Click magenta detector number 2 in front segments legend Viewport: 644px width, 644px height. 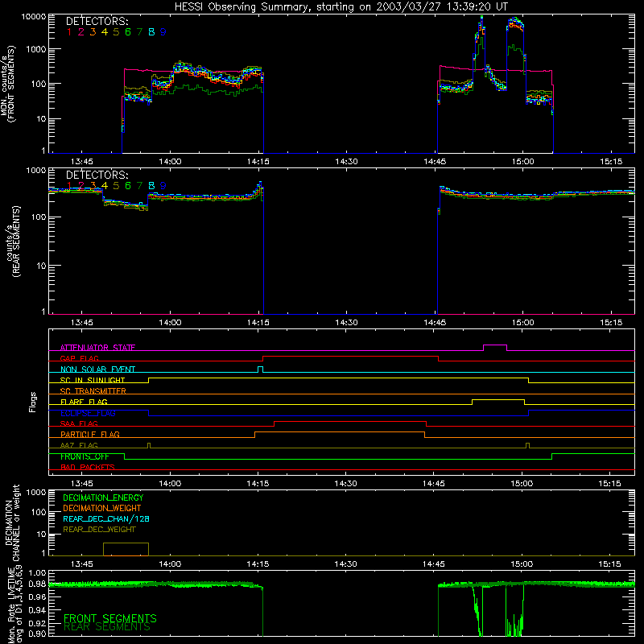click(x=81, y=32)
